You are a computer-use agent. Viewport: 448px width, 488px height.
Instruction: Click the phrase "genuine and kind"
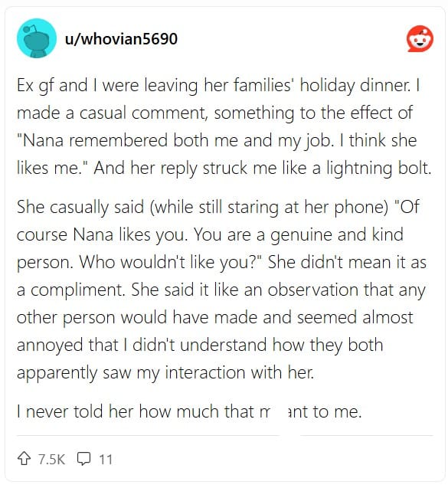click(337, 234)
